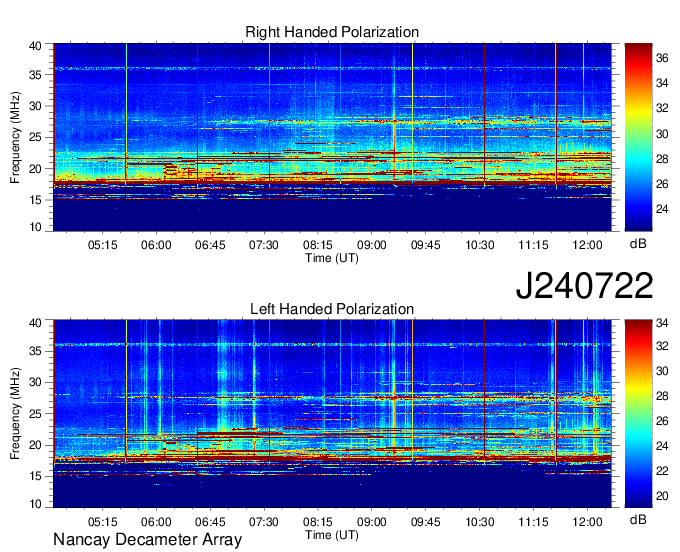Click the 09:45 tick on the Left Handed time axis
This screenshot has width=680, height=552.
425,522
